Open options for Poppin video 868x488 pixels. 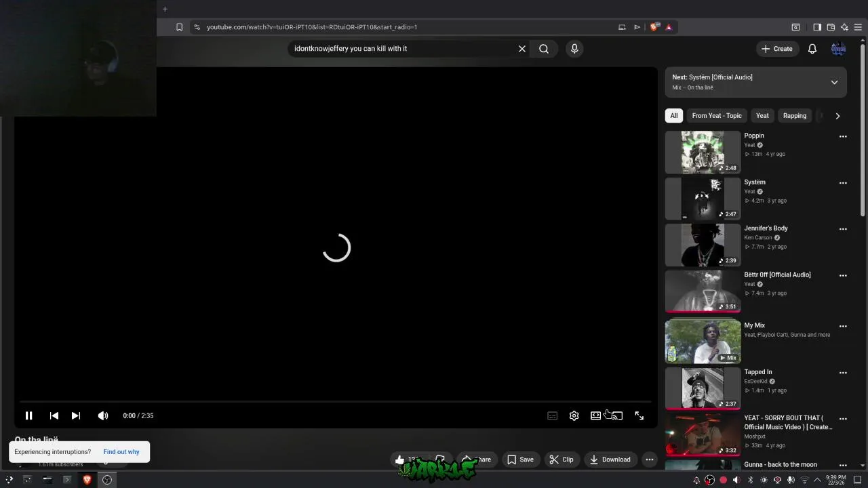[843, 136]
